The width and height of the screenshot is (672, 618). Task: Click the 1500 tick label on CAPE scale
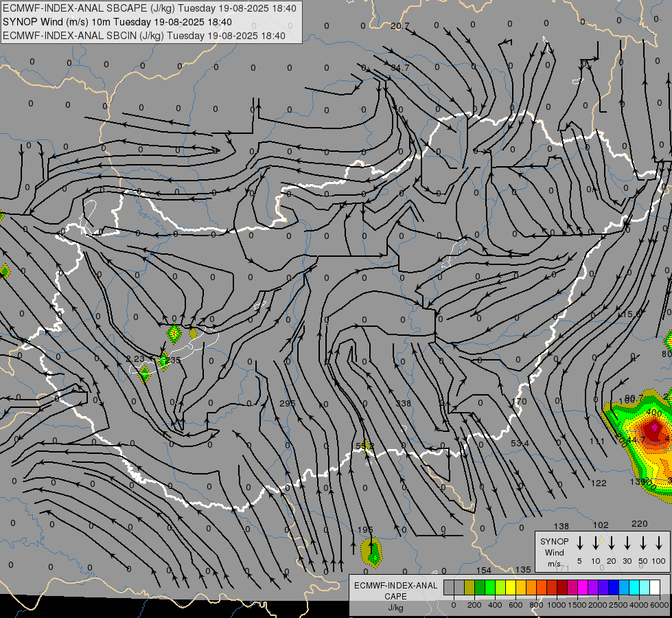pyautogui.click(x=577, y=605)
